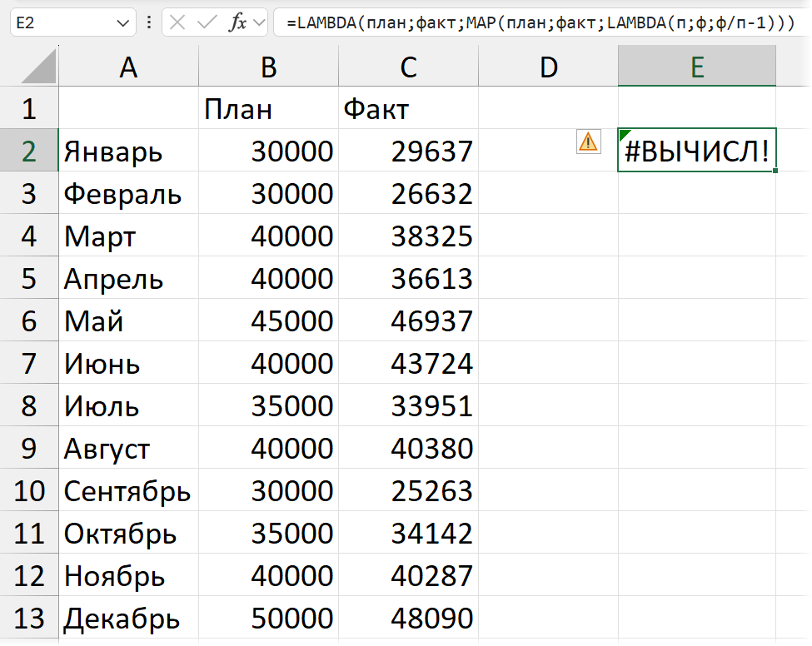Image resolution: width=812 pixels, height=646 pixels.
Task: Click the fact value 38325
Action: [408, 235]
